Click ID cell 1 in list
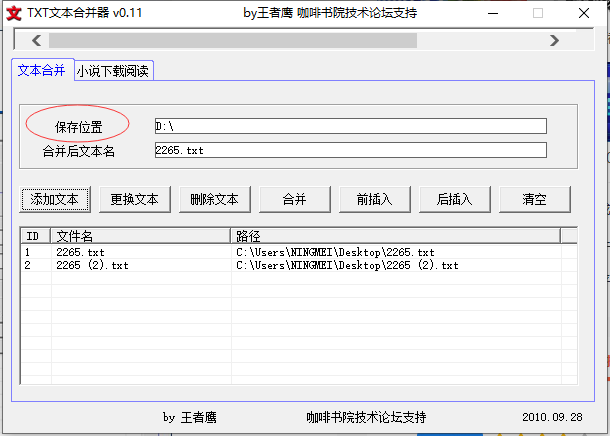Image resolution: width=610 pixels, height=436 pixels. [x=27, y=252]
